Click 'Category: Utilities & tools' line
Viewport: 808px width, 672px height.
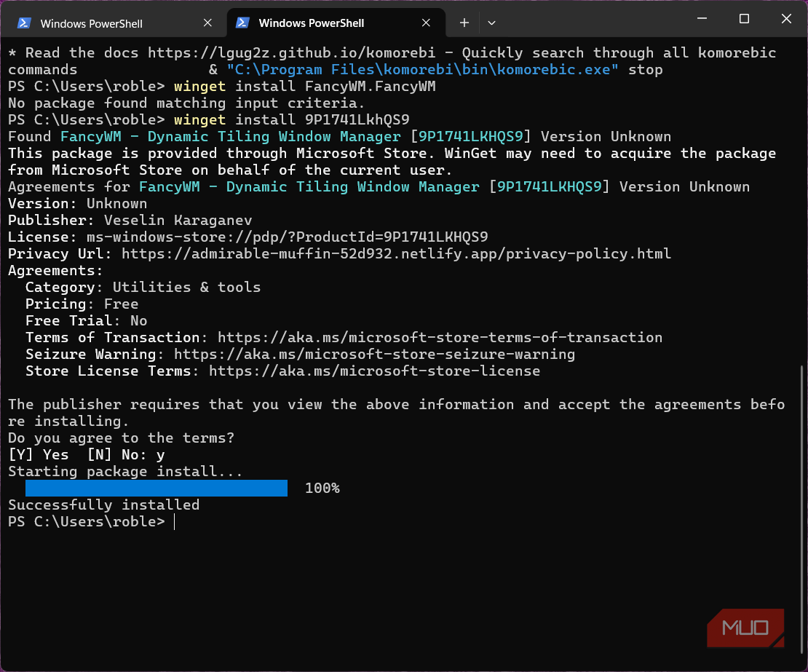coord(143,288)
